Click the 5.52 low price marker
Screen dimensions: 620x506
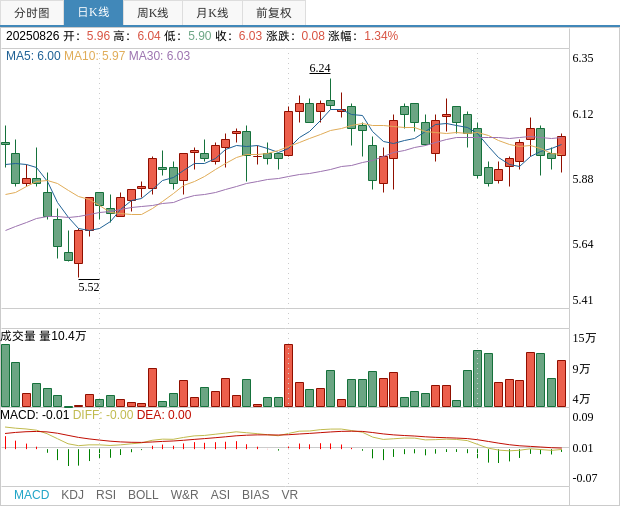[x=89, y=287]
